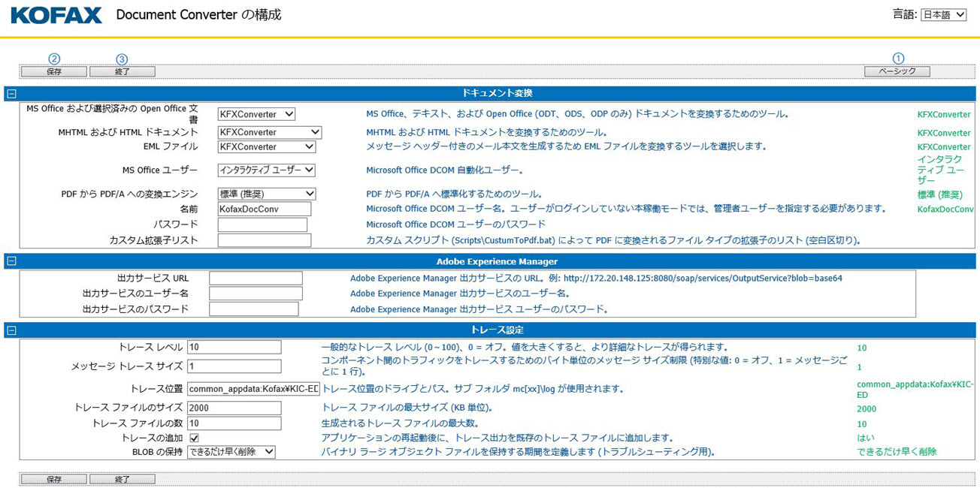
Task: Collapse the Adobe Experience Manager section
Action: pos(11,261)
